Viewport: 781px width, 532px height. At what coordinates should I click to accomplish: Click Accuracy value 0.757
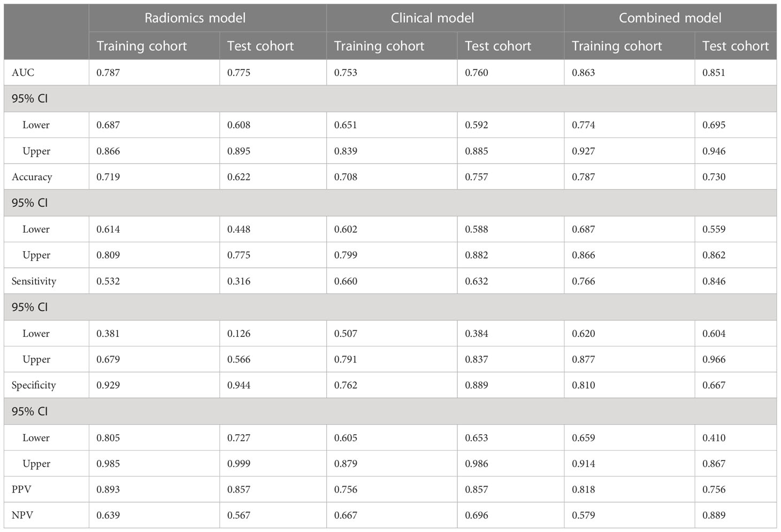(477, 177)
